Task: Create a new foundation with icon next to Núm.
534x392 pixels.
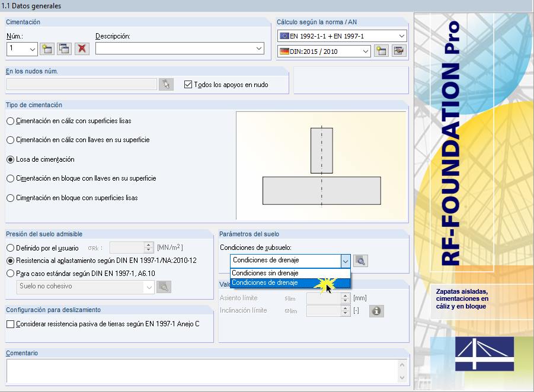Action: [47, 49]
